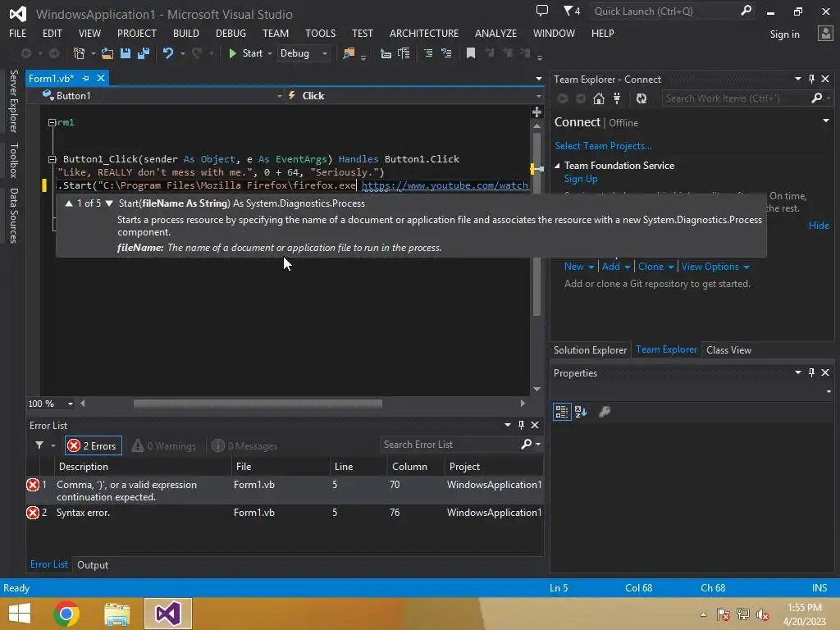Open the 100 % zoom dropdown

coord(71,404)
